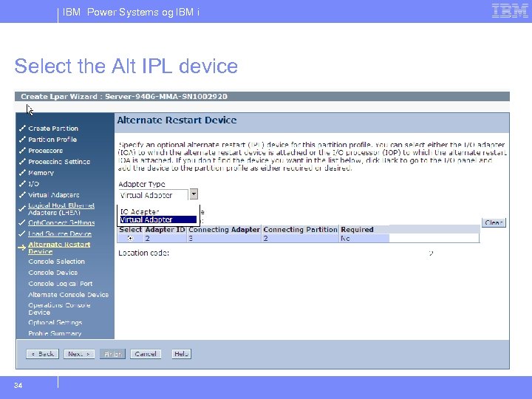Image resolution: width=532 pixels, height=399 pixels.
Task: Cancel the Create Lpar Wizard
Action: (x=146, y=354)
